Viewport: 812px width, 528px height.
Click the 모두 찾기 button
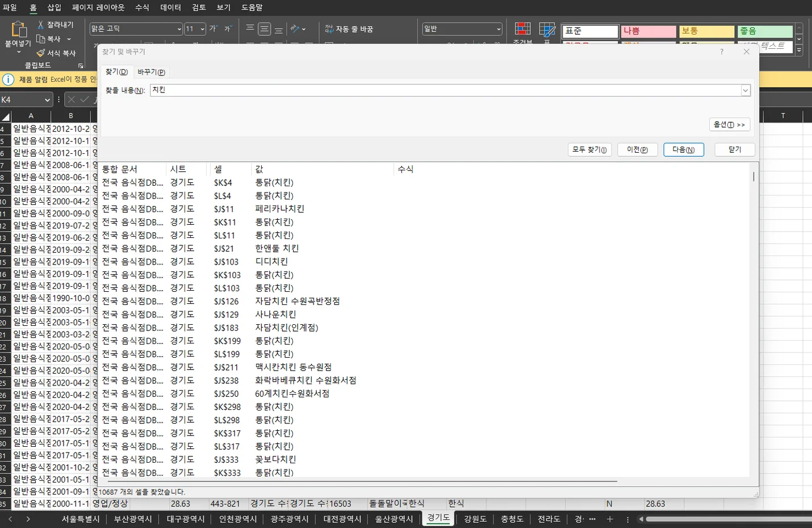(589, 150)
